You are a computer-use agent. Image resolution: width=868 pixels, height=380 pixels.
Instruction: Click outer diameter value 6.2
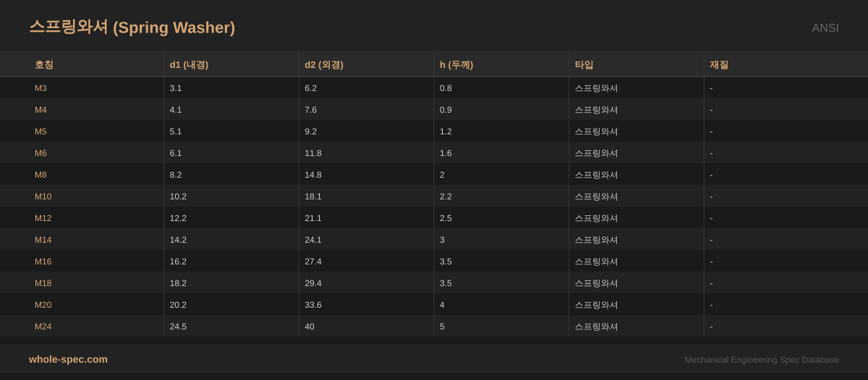click(x=311, y=88)
